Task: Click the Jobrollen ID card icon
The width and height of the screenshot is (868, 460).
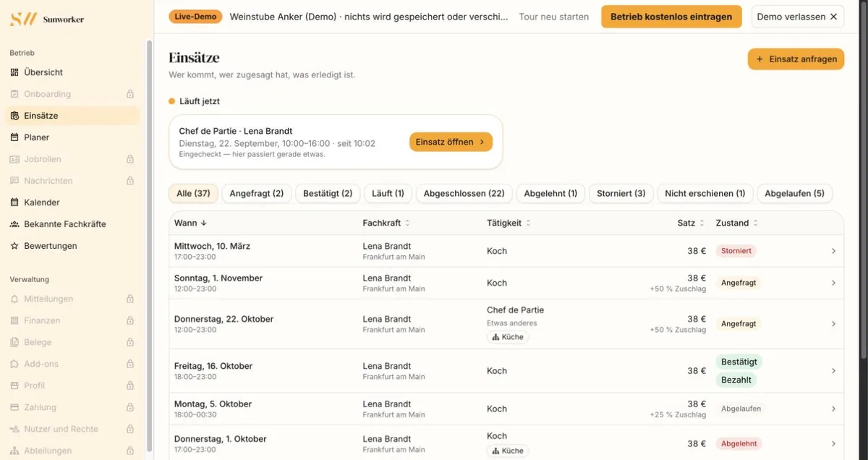Action: [14, 159]
